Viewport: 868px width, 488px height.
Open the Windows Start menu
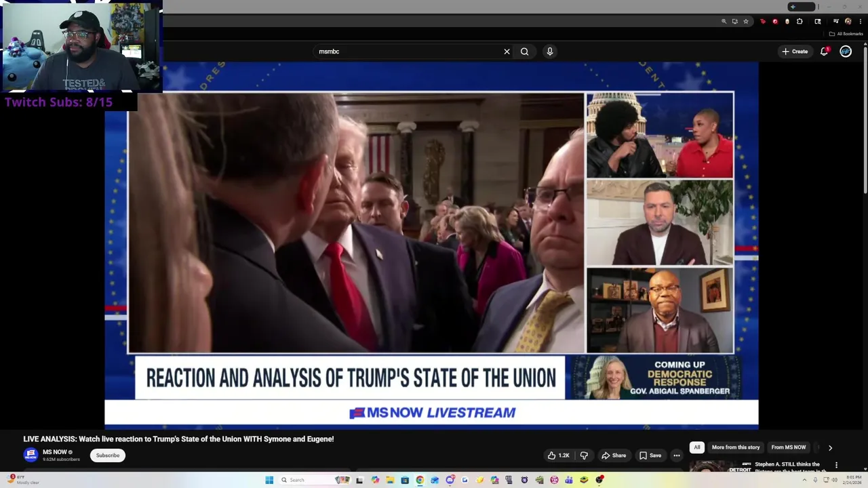269,480
